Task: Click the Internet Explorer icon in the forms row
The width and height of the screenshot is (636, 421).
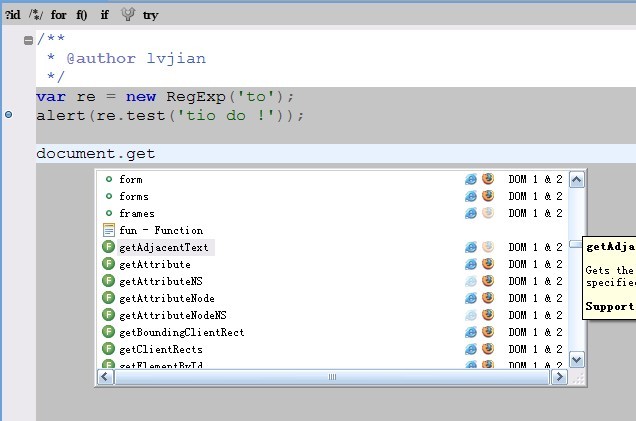Action: (471, 196)
